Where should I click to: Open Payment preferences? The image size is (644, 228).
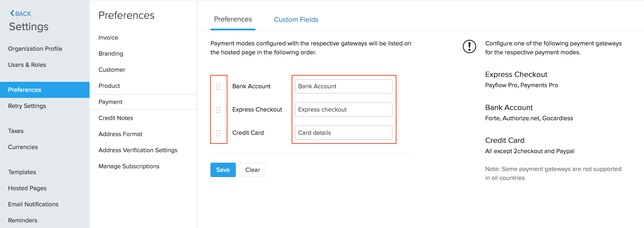point(110,102)
